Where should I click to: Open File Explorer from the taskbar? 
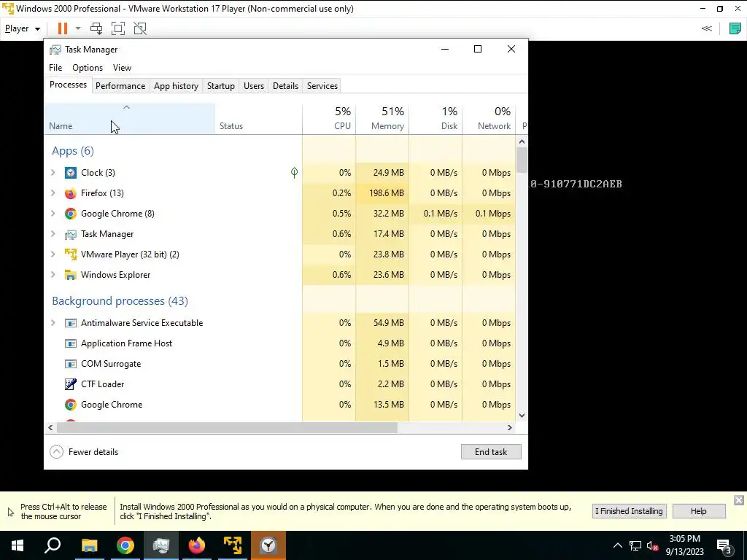click(89, 545)
